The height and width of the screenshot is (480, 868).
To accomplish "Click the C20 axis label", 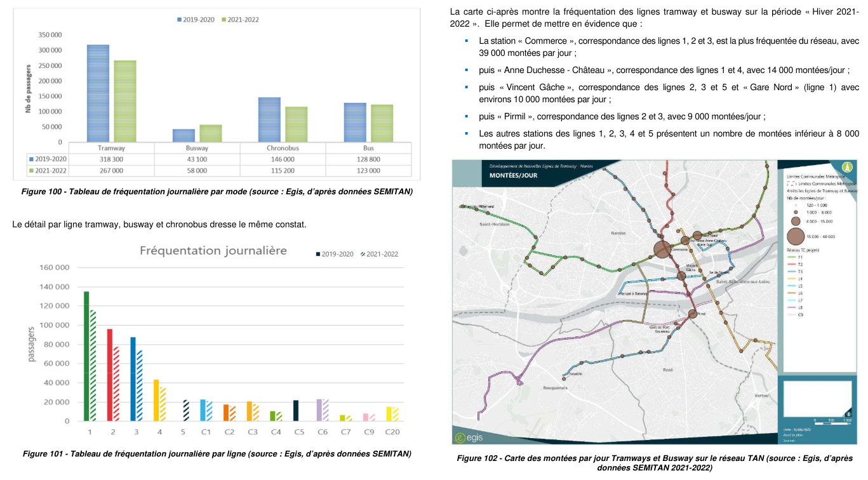I will point(393,432).
